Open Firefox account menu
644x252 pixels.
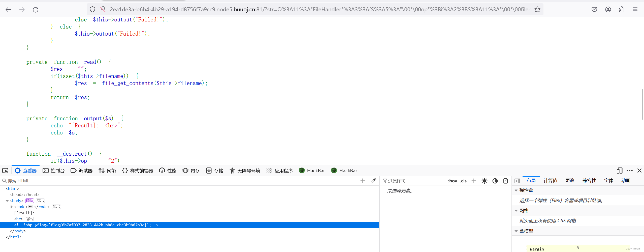tap(608, 10)
